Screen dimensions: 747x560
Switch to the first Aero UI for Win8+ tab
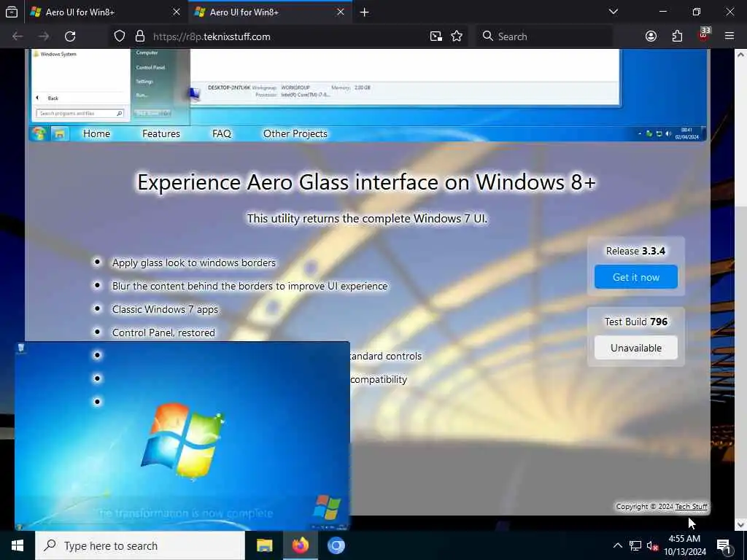[105, 12]
